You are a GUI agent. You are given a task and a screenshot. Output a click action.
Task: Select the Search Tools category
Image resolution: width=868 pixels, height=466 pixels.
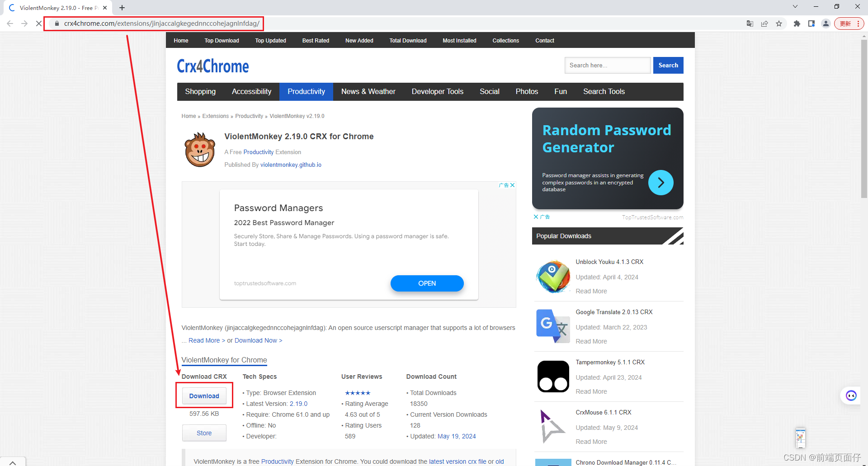click(x=604, y=92)
